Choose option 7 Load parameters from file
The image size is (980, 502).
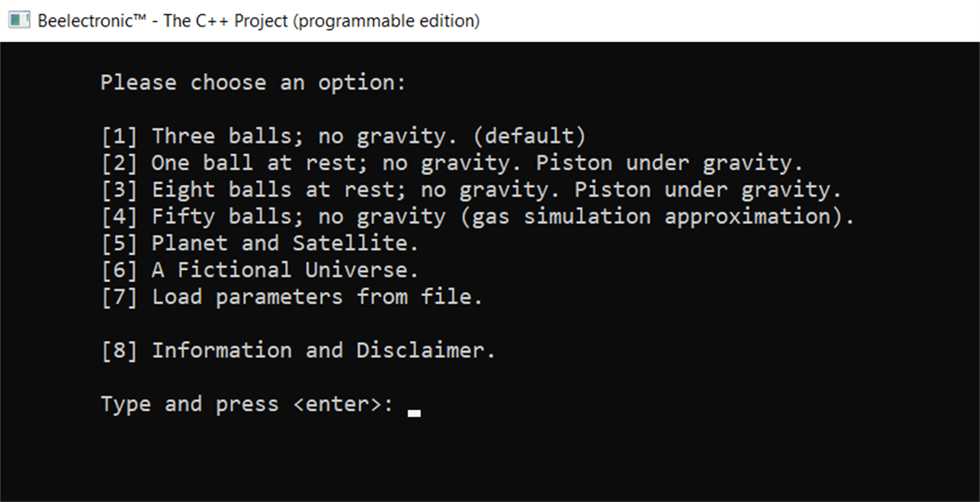(x=291, y=297)
